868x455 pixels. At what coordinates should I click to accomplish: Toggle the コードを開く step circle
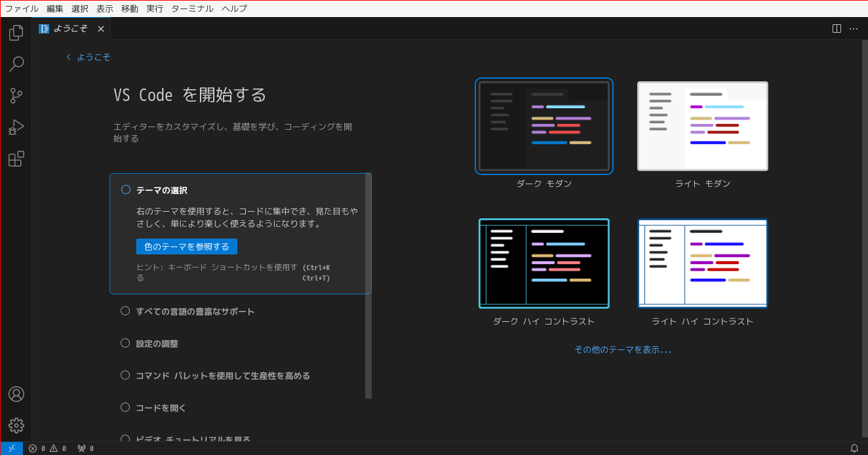tap(125, 407)
